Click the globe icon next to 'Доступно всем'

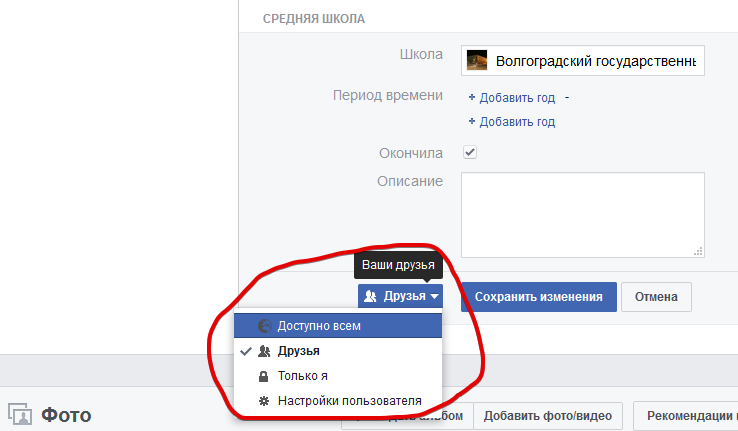pyautogui.click(x=265, y=326)
